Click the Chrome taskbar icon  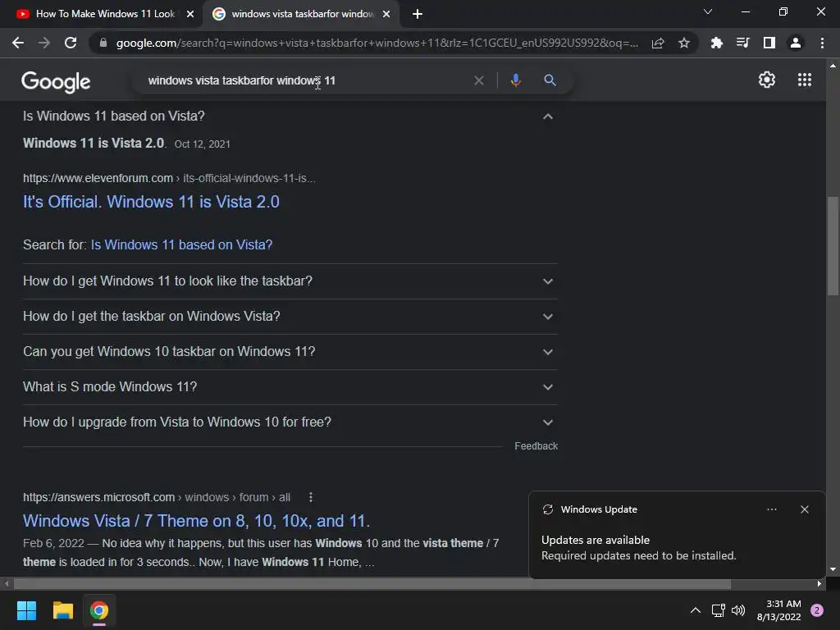(x=99, y=610)
